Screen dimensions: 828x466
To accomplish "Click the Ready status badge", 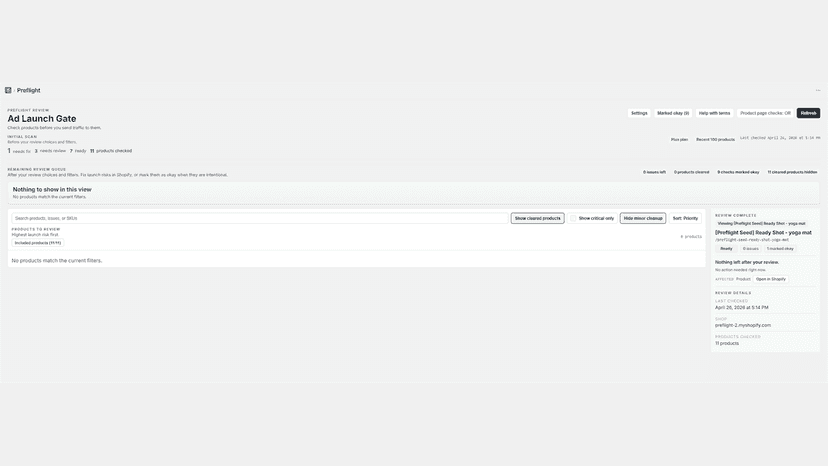I will coord(726,249).
